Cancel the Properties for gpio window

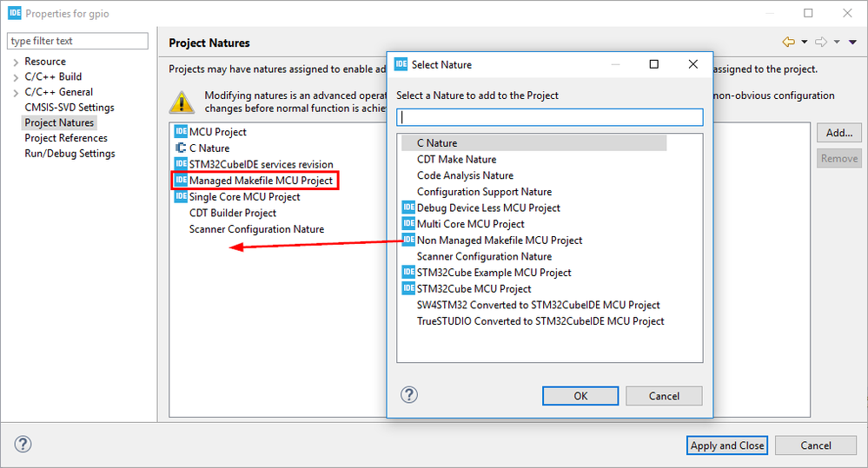(x=815, y=445)
